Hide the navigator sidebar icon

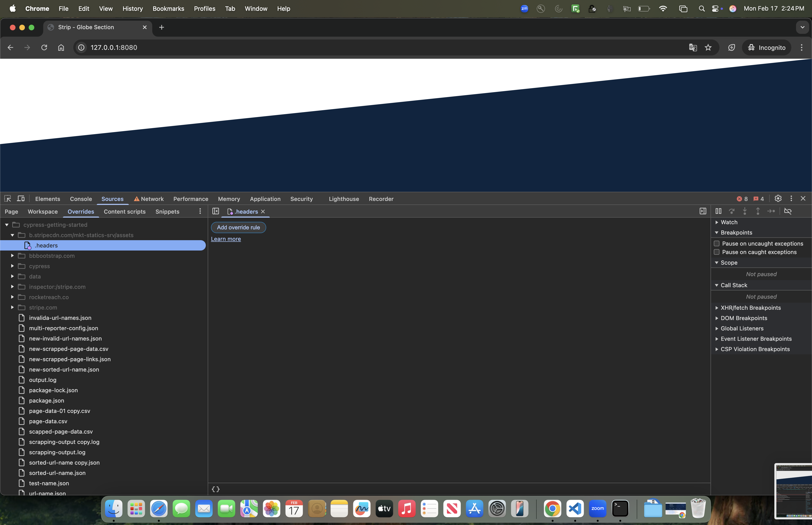point(216,211)
